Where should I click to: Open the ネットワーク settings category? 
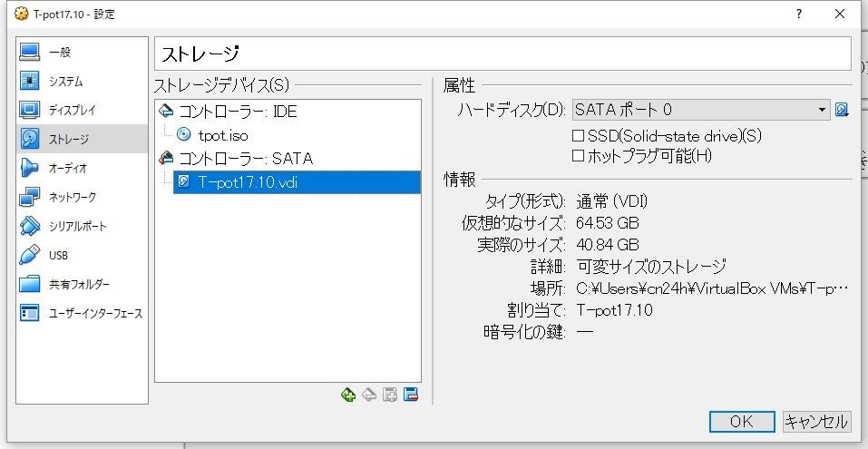82,197
